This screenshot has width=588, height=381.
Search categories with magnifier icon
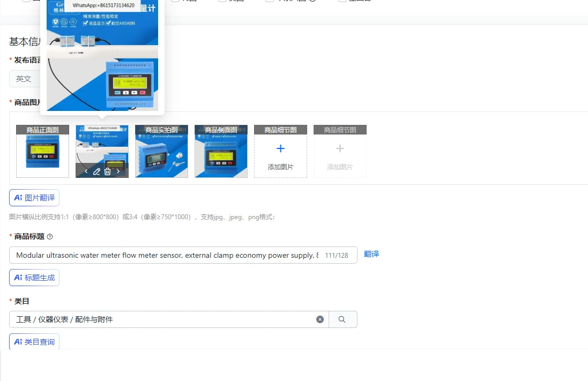[342, 319]
